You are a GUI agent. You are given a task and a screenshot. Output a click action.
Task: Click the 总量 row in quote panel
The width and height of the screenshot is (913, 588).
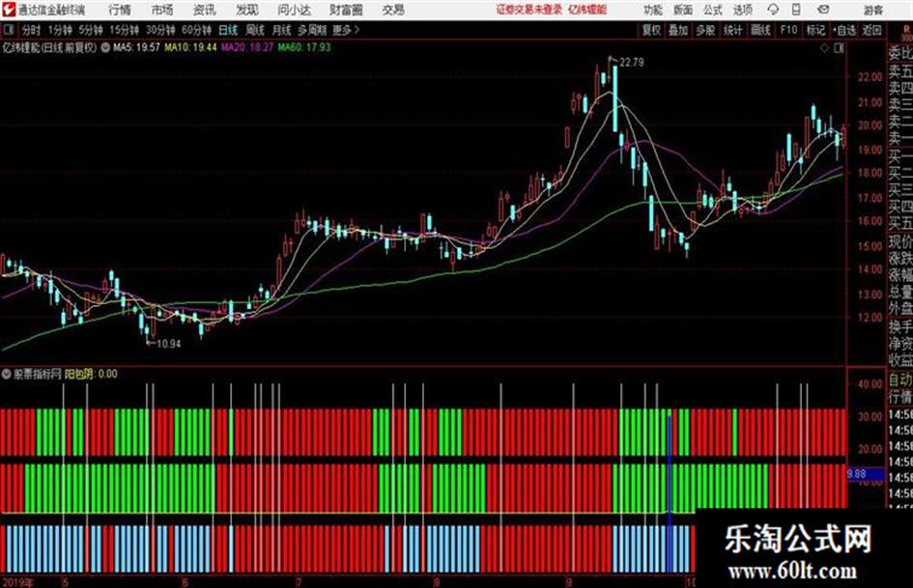[x=900, y=293]
